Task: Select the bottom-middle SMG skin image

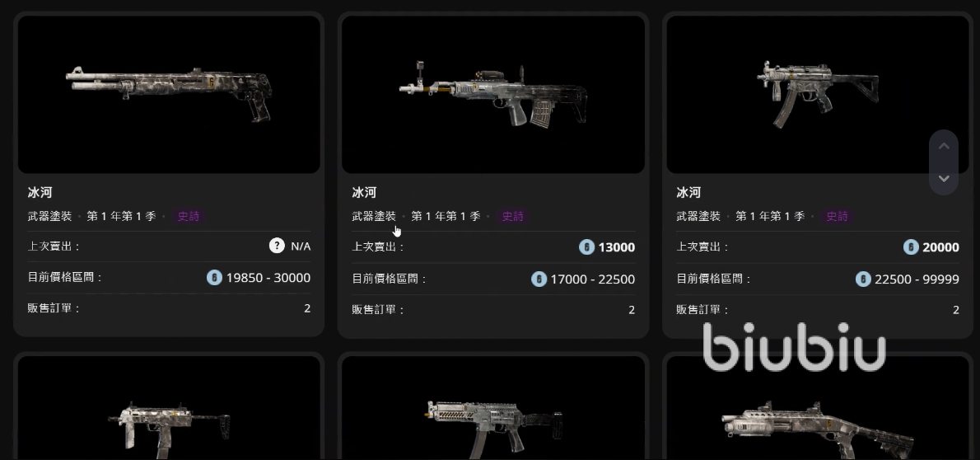Action: pos(493,409)
